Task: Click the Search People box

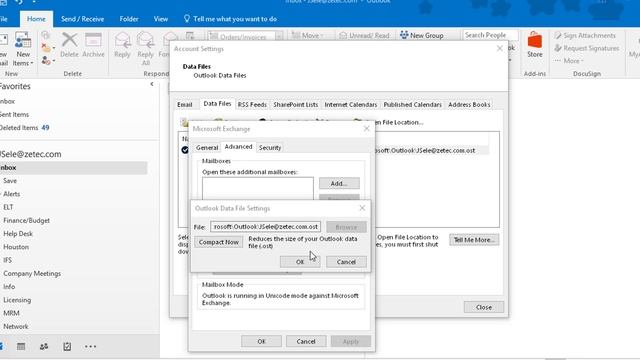Action: pos(490,35)
